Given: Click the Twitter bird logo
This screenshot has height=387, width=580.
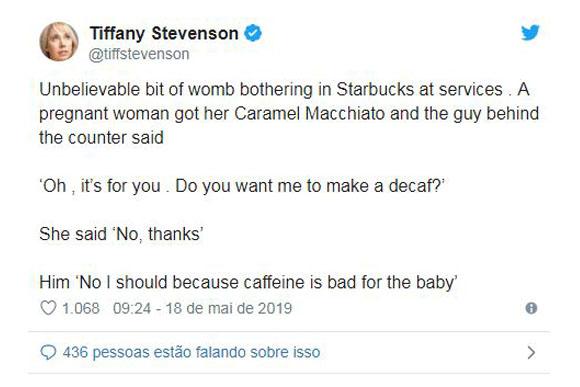Looking at the screenshot, I should (530, 33).
